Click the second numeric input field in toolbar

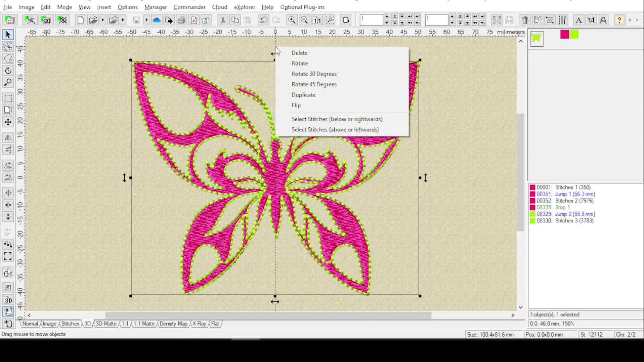click(x=437, y=20)
